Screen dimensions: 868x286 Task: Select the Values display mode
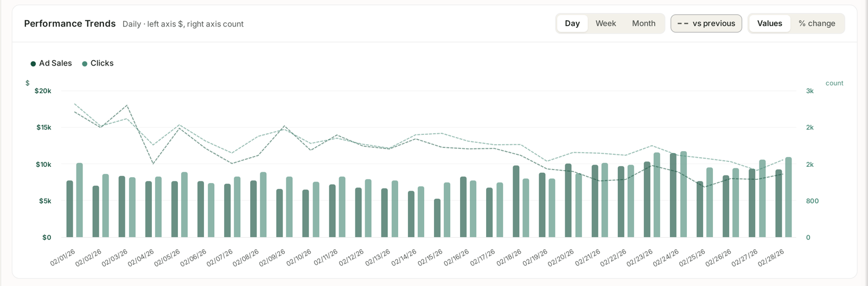coord(769,23)
